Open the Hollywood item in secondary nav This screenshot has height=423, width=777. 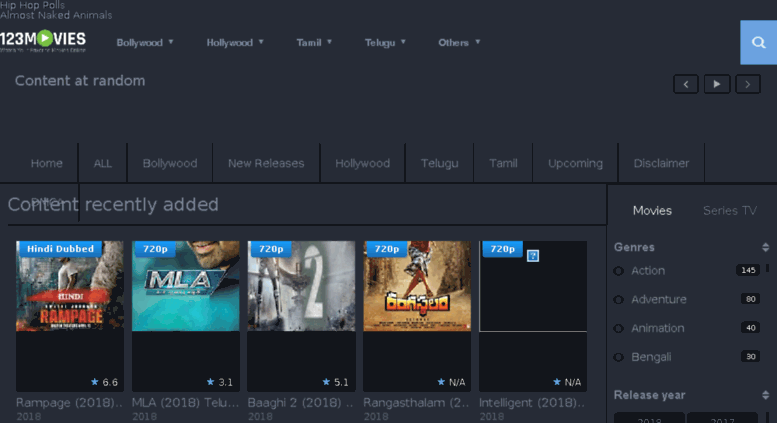[363, 163]
